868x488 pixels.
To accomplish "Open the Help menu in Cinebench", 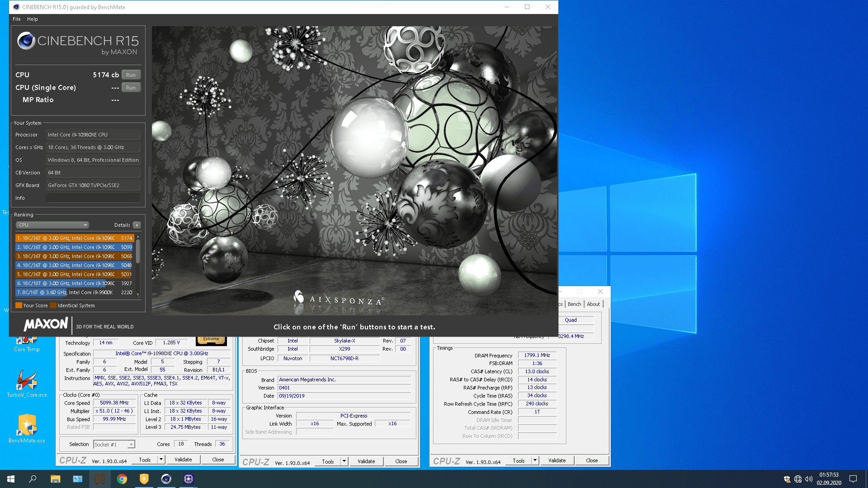I will point(32,19).
